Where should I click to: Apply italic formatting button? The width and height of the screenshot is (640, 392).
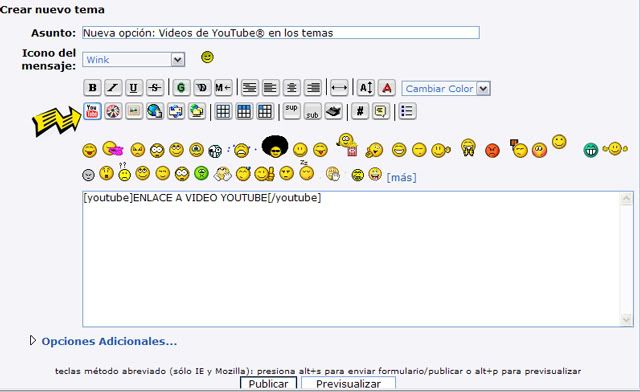tap(113, 87)
